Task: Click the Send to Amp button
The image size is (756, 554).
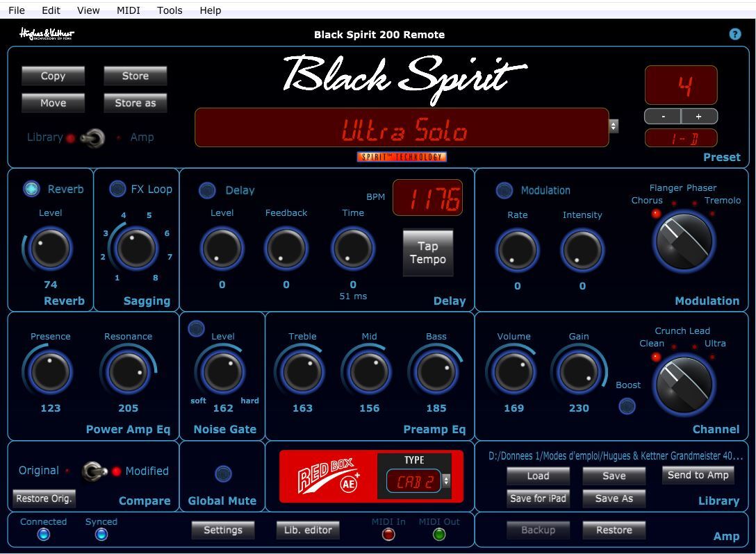Action: click(x=698, y=475)
